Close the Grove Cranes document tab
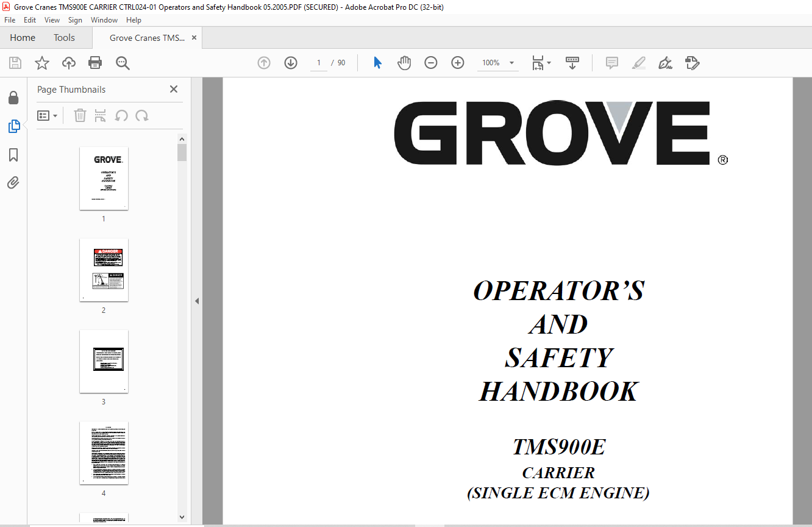This screenshot has width=812, height=527. click(x=194, y=38)
